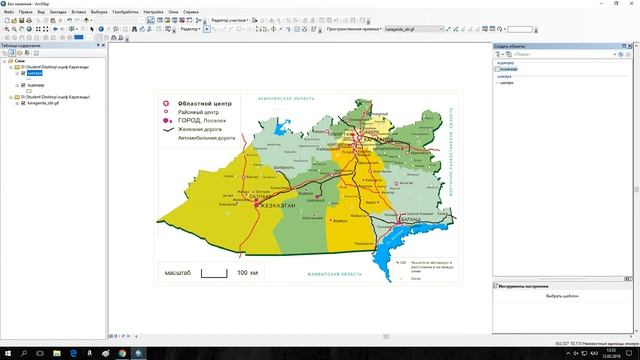640x360 pixels.
Task: Open the Catalog window
Action: point(167,20)
